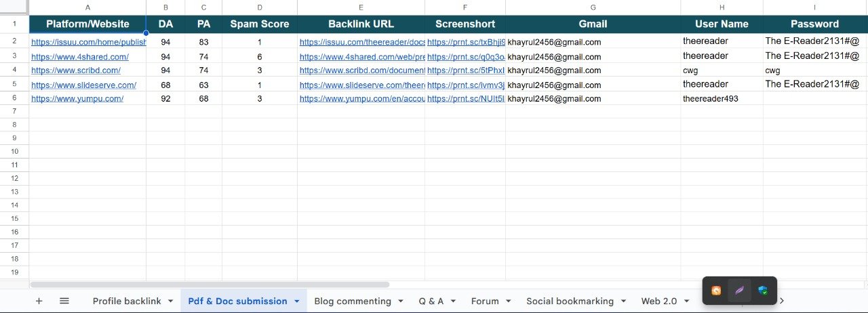Select row 10 header
The width and height of the screenshot is (868, 313).
[14, 151]
